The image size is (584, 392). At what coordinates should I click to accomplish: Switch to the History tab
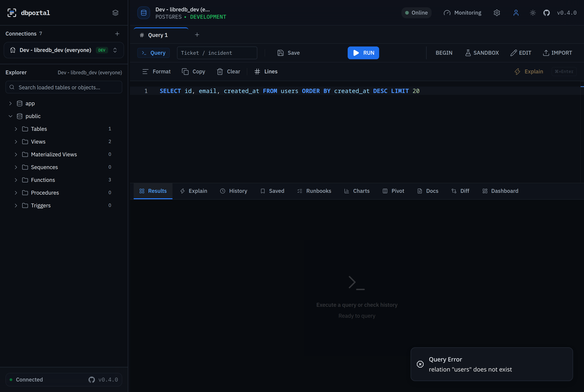click(234, 191)
